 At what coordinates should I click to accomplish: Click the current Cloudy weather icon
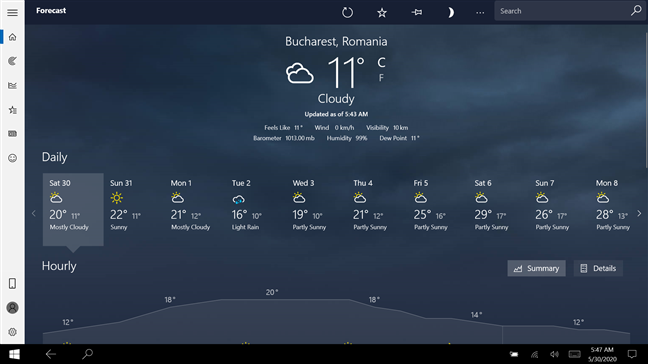pyautogui.click(x=300, y=74)
